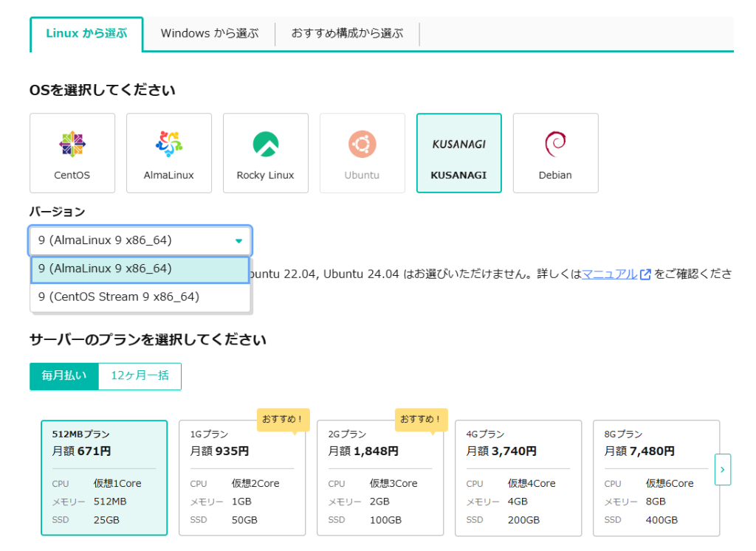This screenshot has height=551, width=756.
Task: Select the CentOS logo icon
Action: [72, 144]
